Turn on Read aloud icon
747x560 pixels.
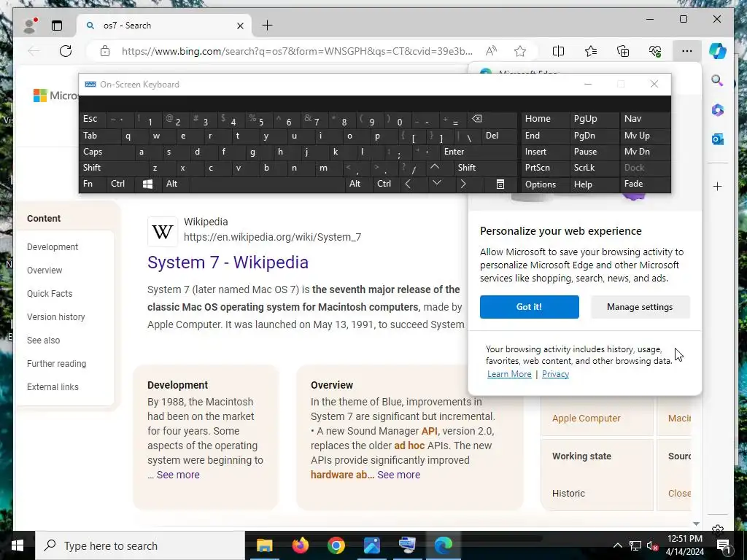click(x=491, y=51)
